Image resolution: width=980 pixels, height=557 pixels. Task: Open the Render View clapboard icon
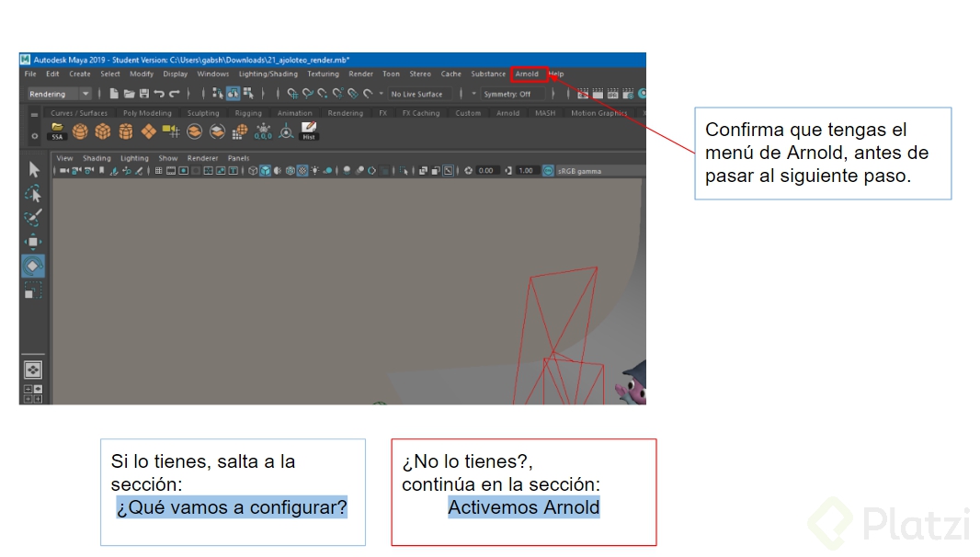pos(583,94)
